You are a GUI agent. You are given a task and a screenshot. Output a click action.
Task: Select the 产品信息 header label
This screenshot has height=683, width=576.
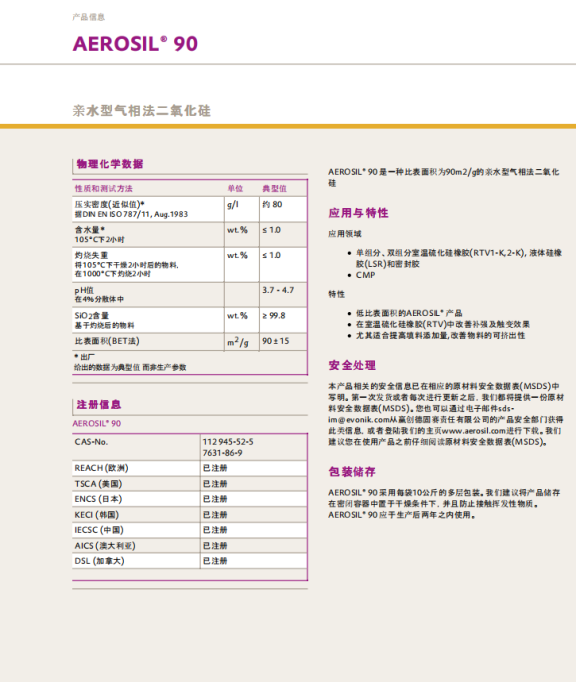[88, 17]
